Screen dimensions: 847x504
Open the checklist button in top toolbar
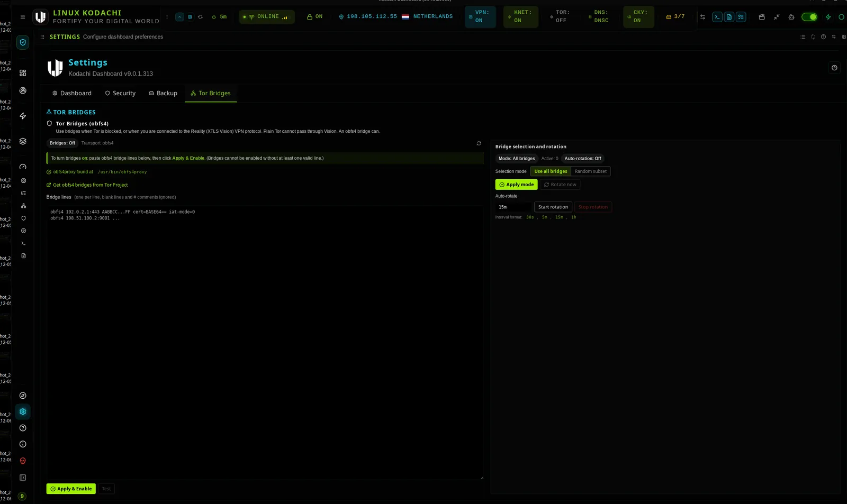point(741,17)
